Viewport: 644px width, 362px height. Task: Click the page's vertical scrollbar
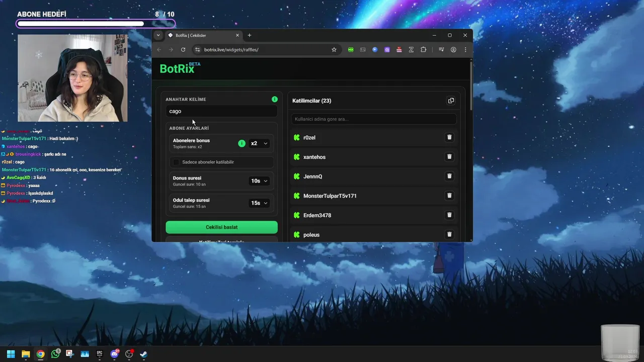click(x=471, y=85)
